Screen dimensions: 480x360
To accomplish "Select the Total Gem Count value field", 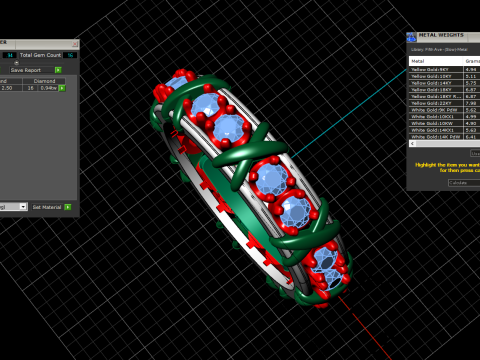I will 70,55.
